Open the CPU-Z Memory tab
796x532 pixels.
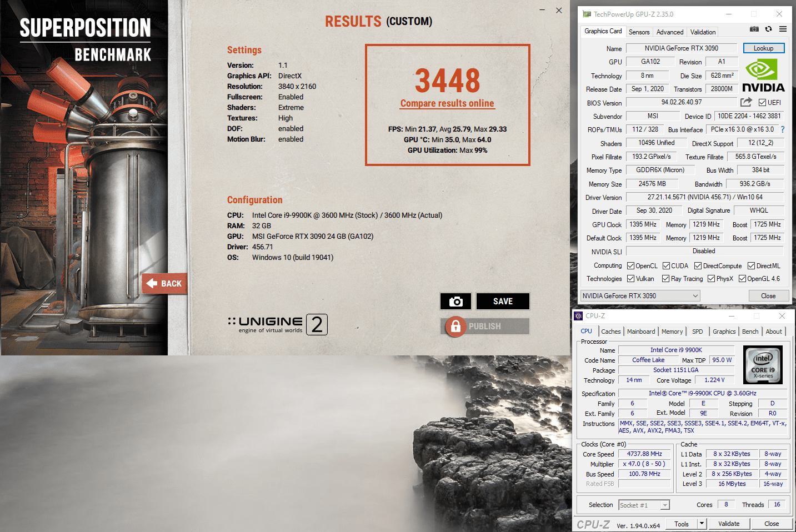point(672,332)
